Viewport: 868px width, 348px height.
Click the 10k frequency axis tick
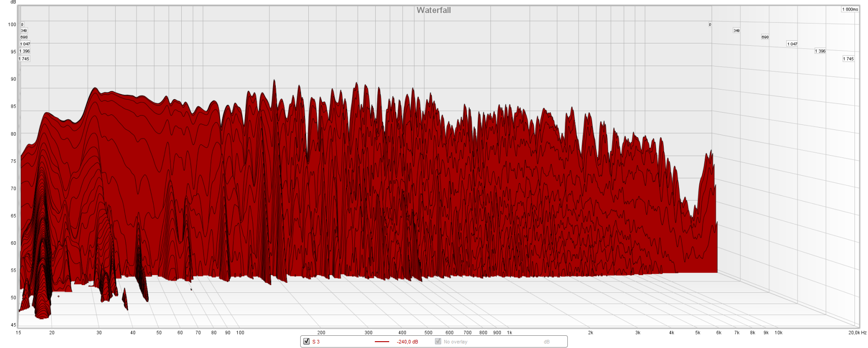pyautogui.click(x=778, y=333)
